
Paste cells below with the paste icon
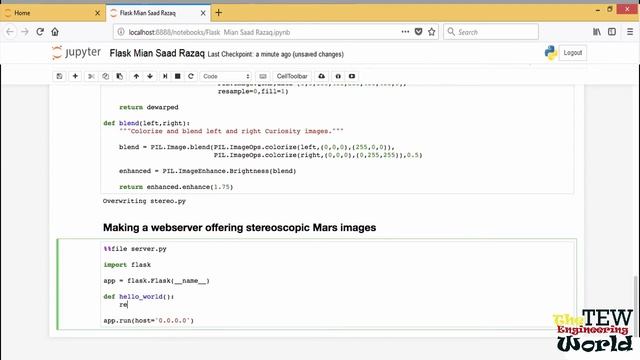pyautogui.click(x=120, y=76)
